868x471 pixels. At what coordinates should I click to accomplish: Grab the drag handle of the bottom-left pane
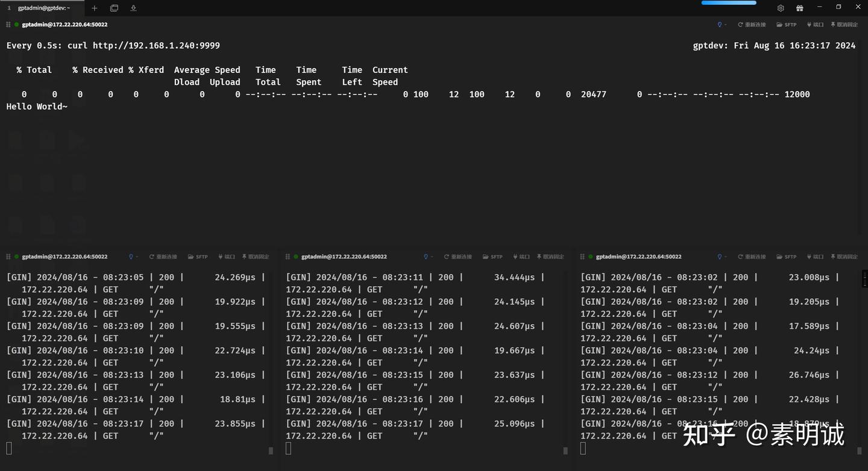[8, 257]
